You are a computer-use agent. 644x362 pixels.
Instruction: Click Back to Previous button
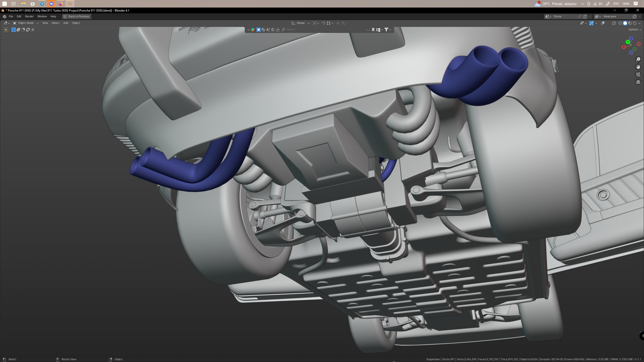point(76,16)
